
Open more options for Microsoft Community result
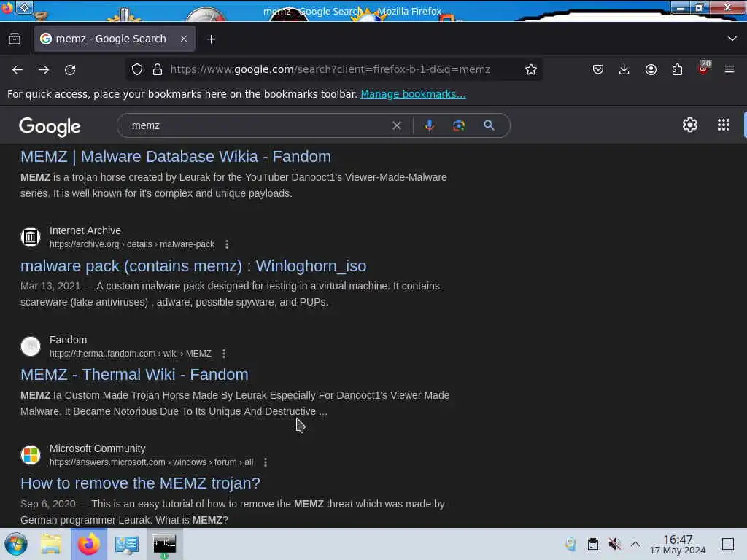tap(266, 462)
